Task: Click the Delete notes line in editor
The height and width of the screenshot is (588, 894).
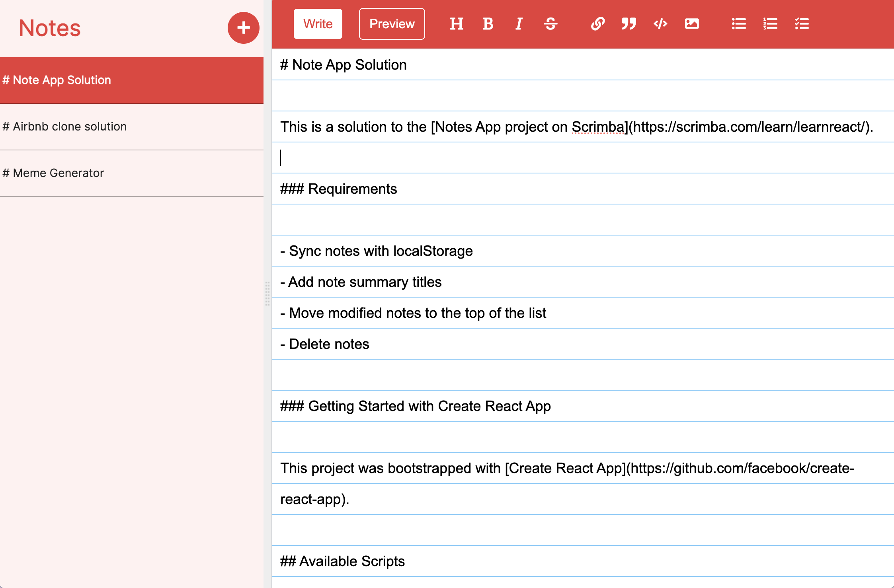Action: coord(325,344)
